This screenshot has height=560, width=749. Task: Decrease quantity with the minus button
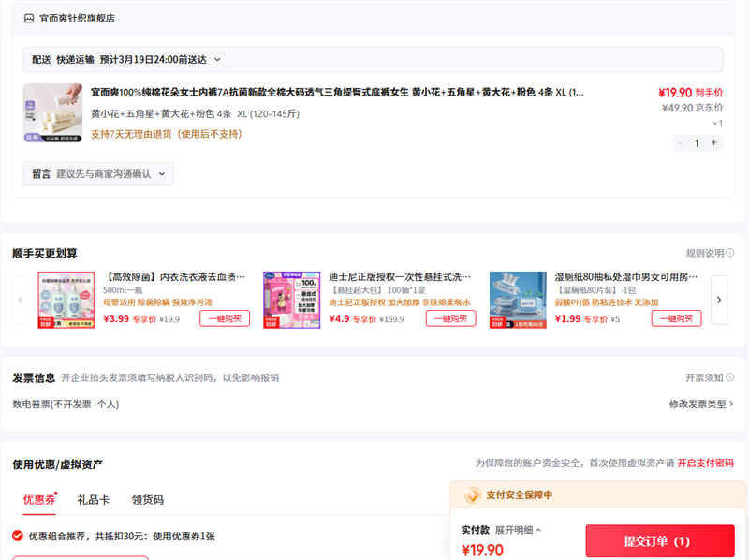pyautogui.click(x=680, y=142)
